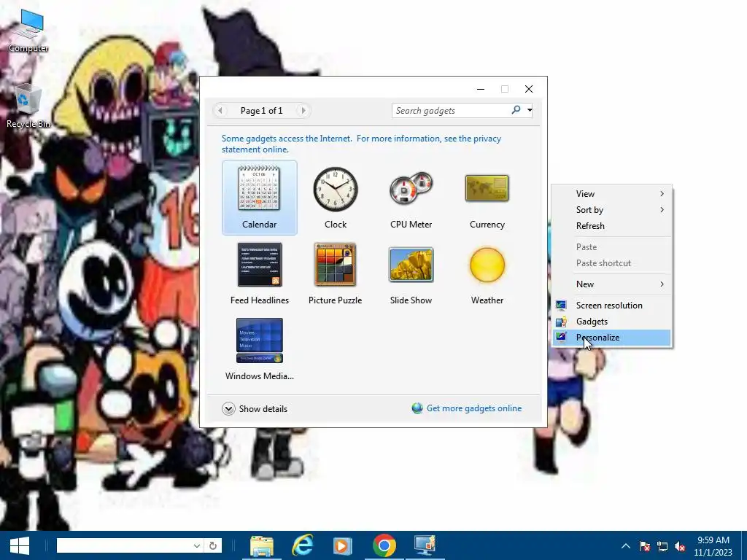Open Action Center flag tray icon
Screen dimensions: 747x560
(x=645, y=546)
